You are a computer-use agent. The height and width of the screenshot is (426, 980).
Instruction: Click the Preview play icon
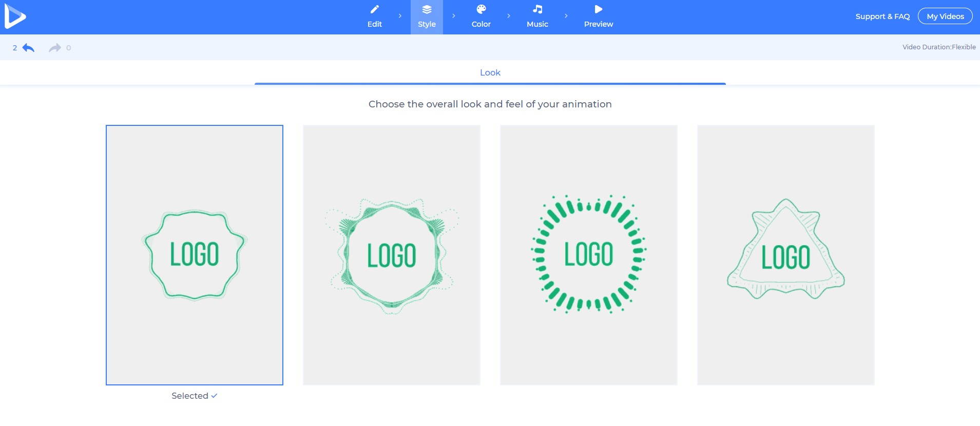(x=598, y=10)
